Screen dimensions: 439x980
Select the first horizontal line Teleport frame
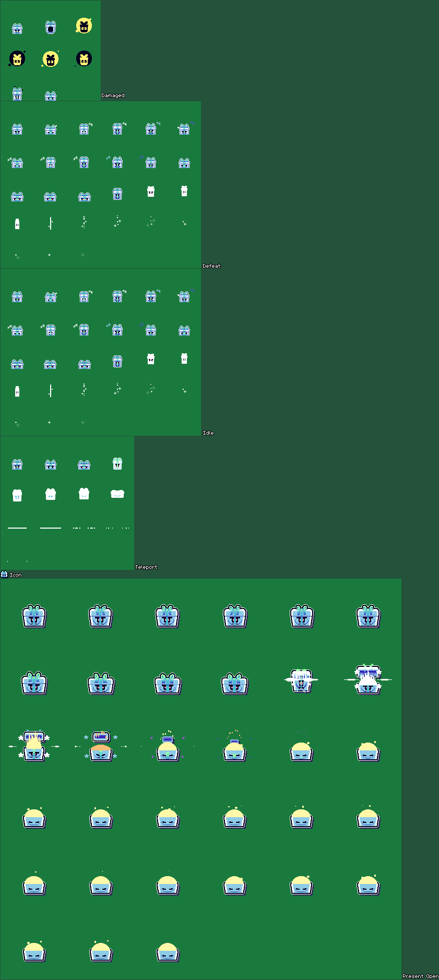(17, 528)
